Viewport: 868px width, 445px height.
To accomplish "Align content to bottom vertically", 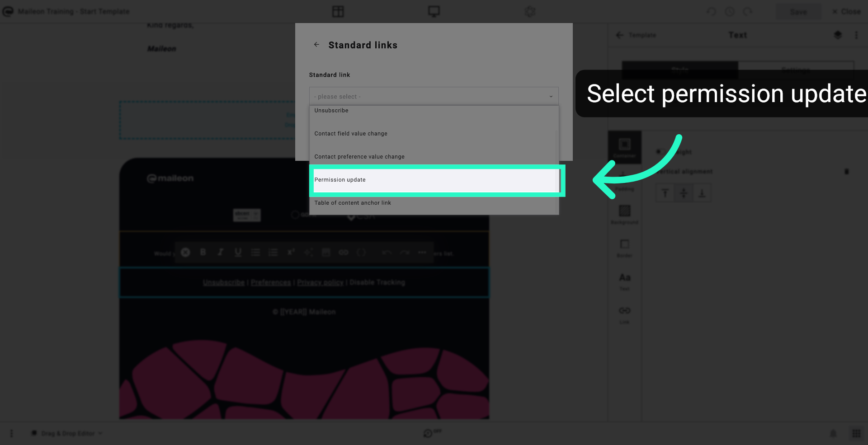I will tap(702, 193).
